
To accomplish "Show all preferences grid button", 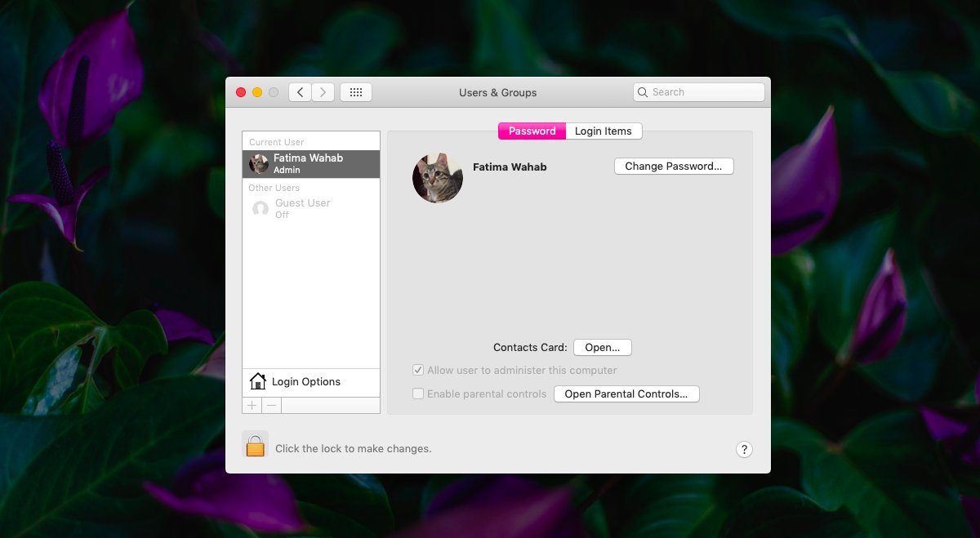I will click(x=356, y=92).
